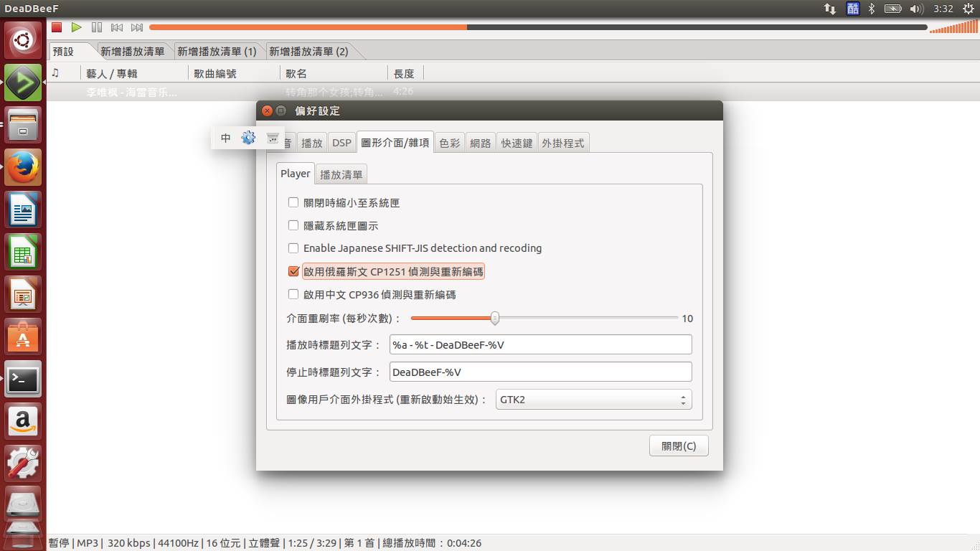Click the playing-status note column header
980x551 pixels.
tap(64, 73)
